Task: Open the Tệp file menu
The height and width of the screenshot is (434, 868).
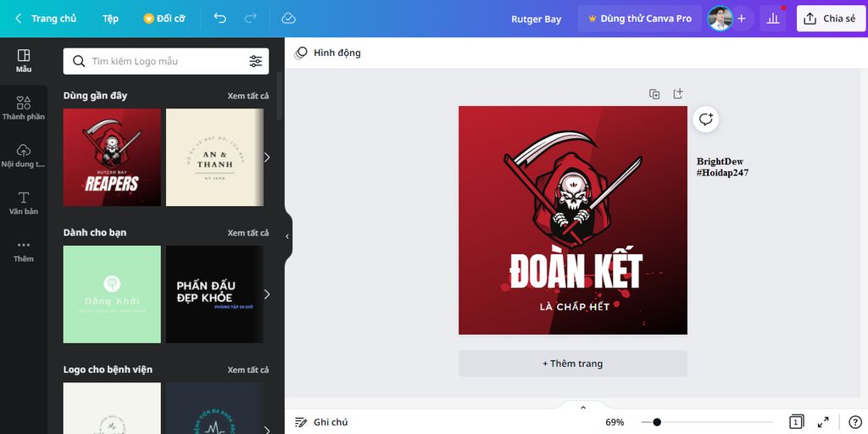Action: point(110,19)
